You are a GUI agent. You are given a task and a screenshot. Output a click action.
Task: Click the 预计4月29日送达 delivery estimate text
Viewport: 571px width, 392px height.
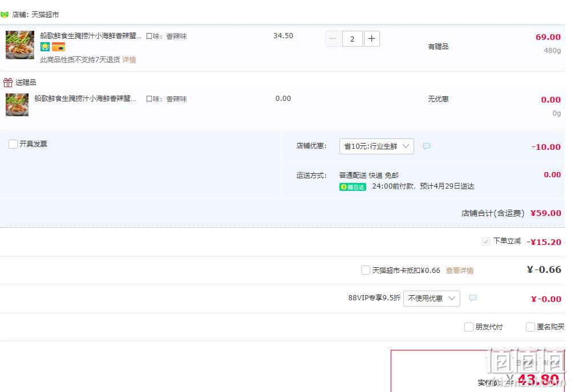click(x=447, y=186)
